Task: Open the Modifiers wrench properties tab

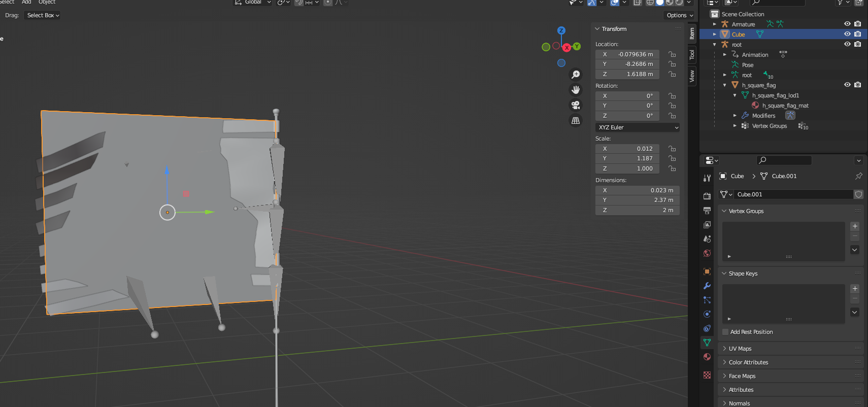Action: coord(707,286)
